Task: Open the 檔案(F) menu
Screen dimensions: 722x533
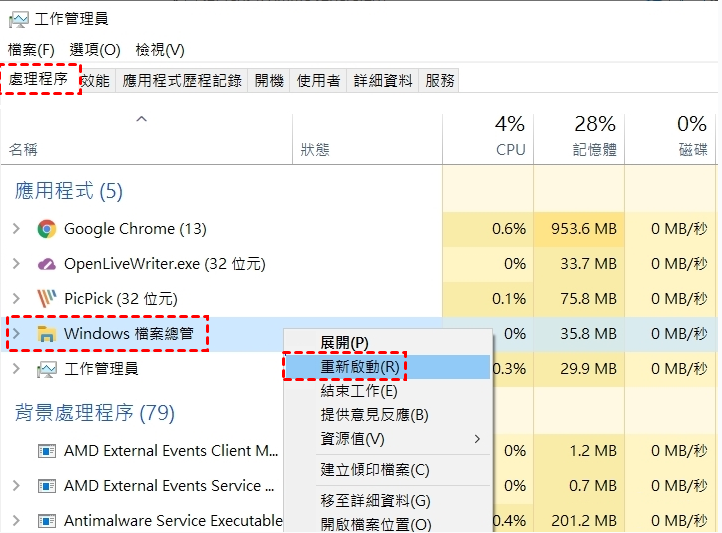Action: pos(31,50)
